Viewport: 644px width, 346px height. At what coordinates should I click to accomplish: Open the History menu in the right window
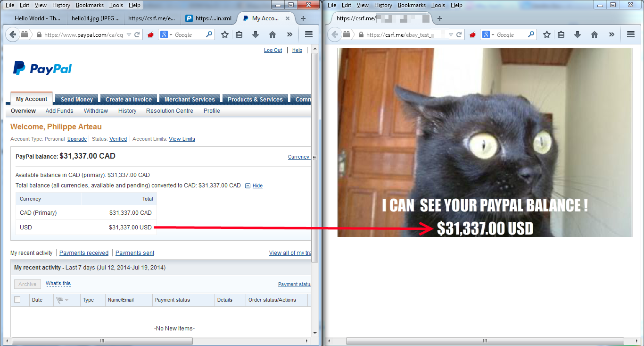(x=383, y=5)
